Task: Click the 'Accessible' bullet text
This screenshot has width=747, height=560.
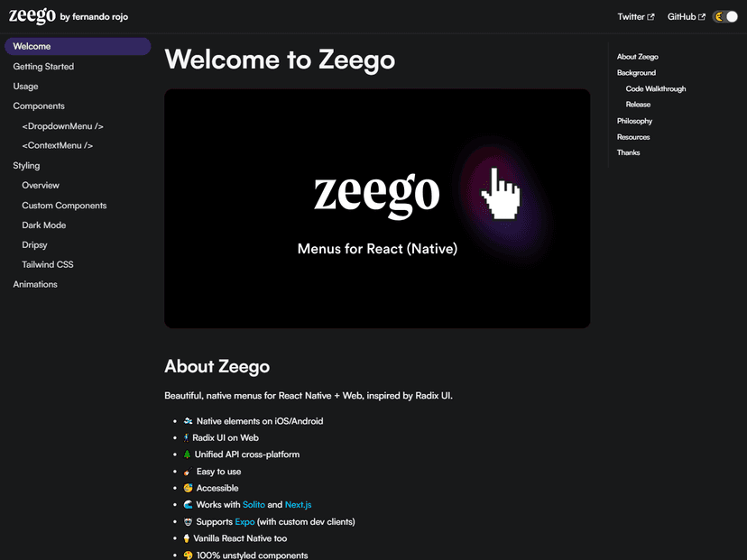Action: (217, 488)
